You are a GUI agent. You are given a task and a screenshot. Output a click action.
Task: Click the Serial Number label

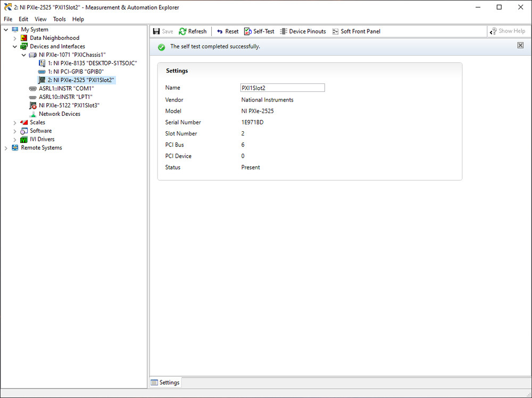point(183,122)
